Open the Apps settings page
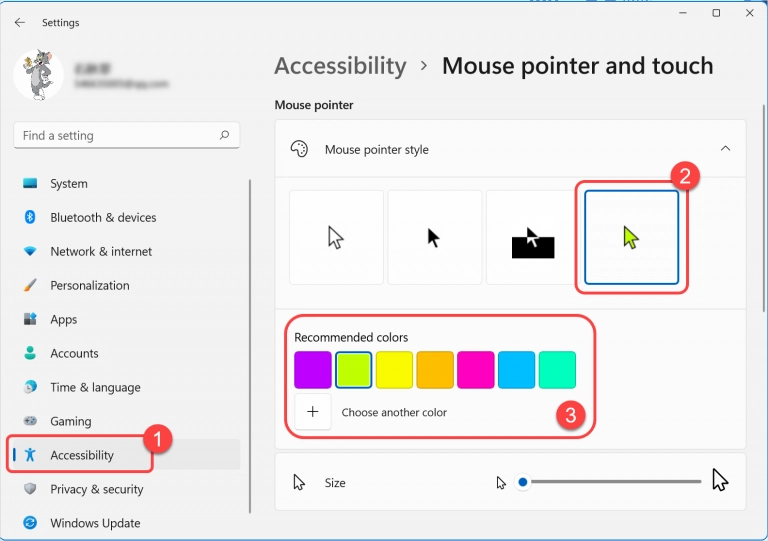The width and height of the screenshot is (768, 541). click(126, 319)
